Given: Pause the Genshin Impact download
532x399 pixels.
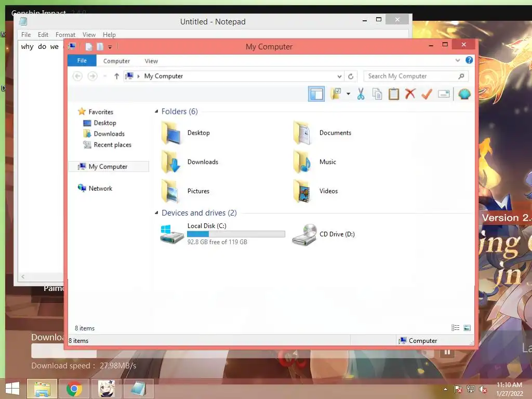Looking at the screenshot, I should [447, 352].
